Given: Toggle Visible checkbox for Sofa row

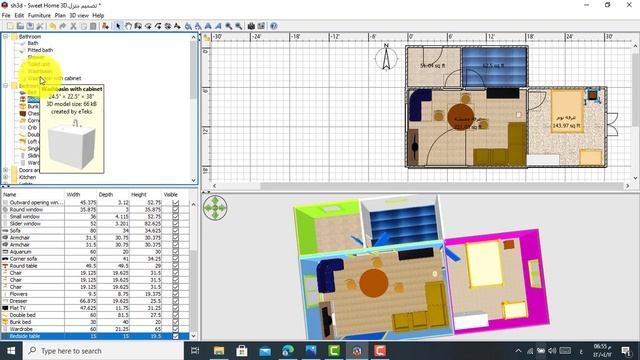Looking at the screenshot, I should [x=176, y=231].
